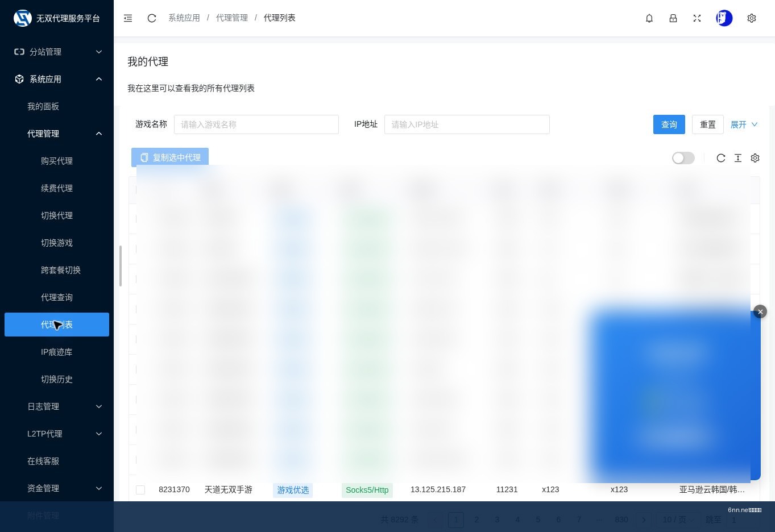The width and height of the screenshot is (775, 532).
Task: Collapse the sidebar menu icon
Action: click(x=128, y=18)
